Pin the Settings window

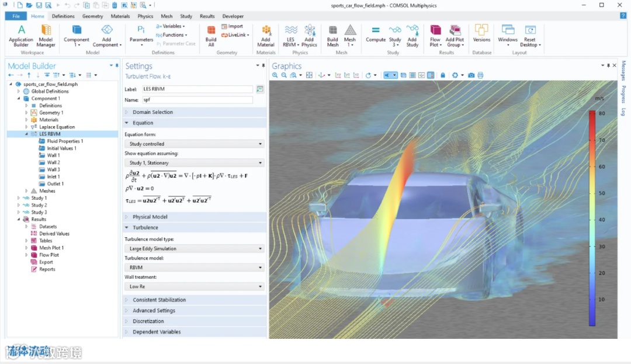pyautogui.click(x=264, y=65)
